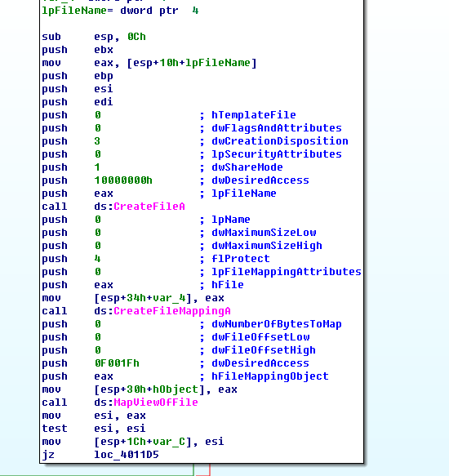
Task: Select the [esp+1Ch+var_C] operand
Action: 143,442
